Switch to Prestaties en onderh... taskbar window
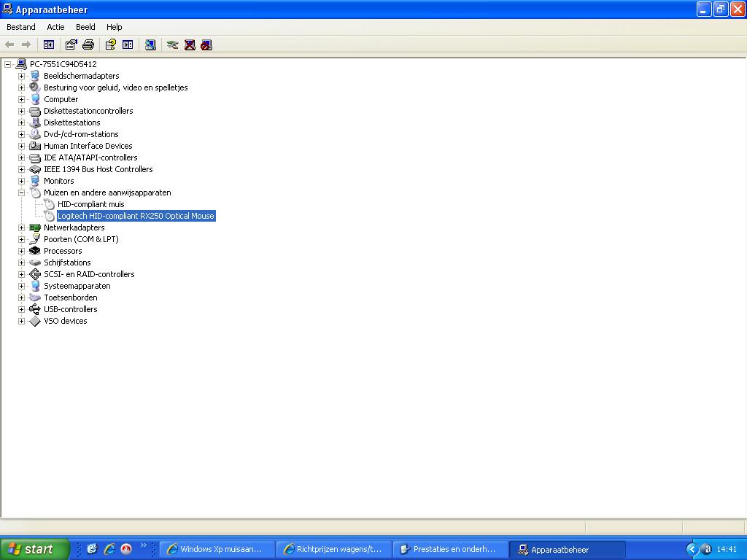Viewport: 747px width, 560px height. click(x=451, y=549)
